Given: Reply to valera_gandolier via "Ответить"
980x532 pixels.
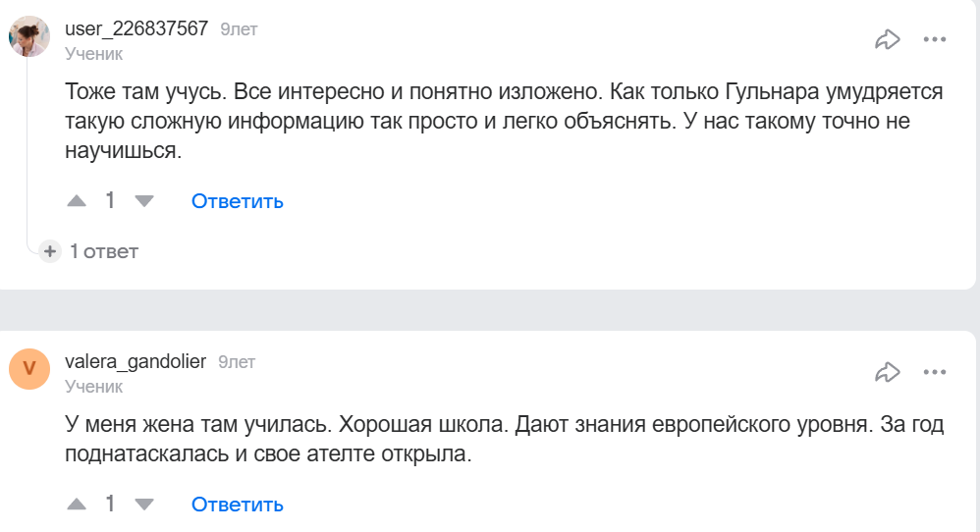Looking at the screenshot, I should (x=238, y=505).
